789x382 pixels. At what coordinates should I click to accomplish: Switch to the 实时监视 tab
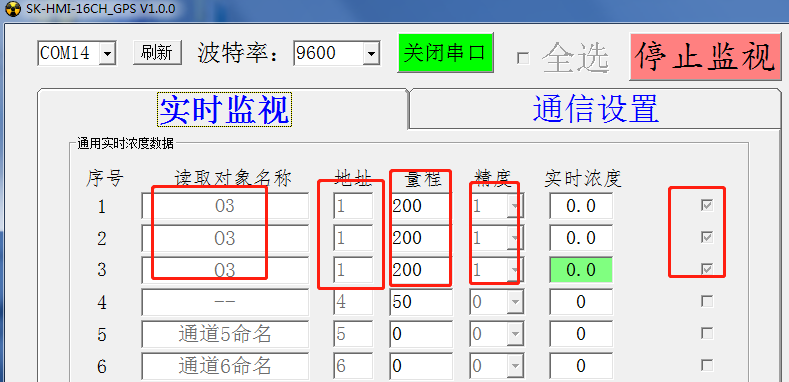tap(224, 109)
